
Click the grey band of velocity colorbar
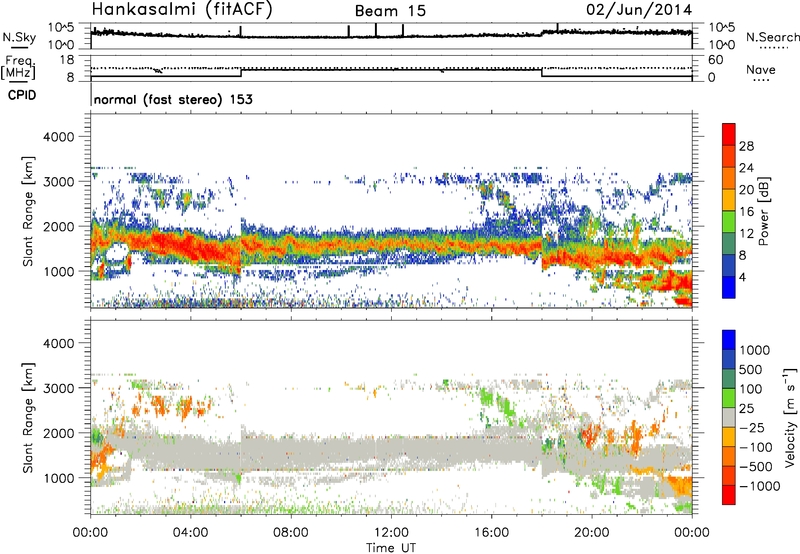729,417
